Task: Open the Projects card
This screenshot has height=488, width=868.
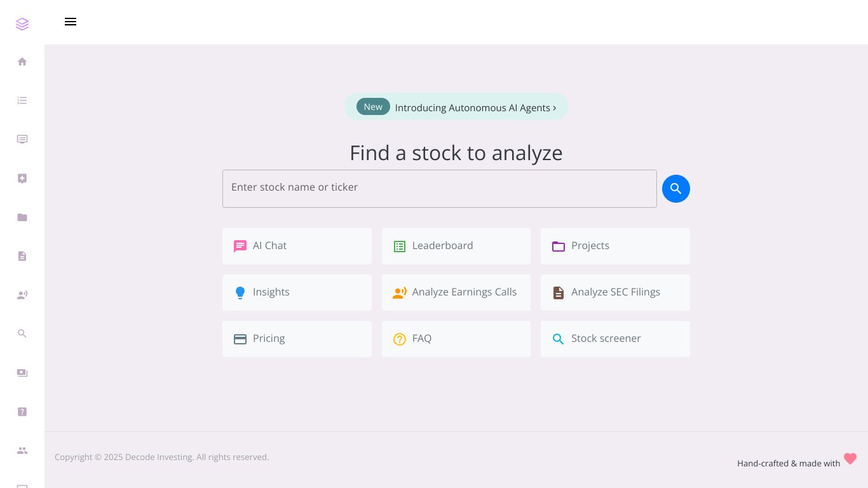Action: [615, 246]
